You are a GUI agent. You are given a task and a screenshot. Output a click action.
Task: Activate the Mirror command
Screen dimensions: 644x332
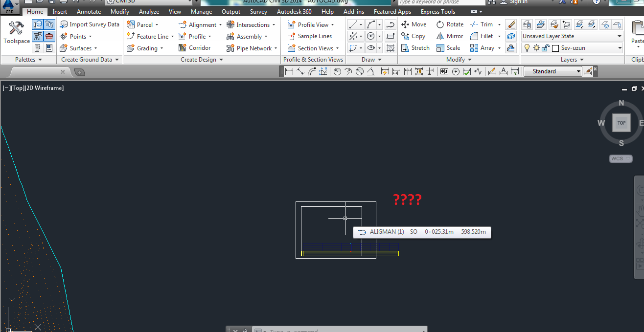[x=449, y=36]
